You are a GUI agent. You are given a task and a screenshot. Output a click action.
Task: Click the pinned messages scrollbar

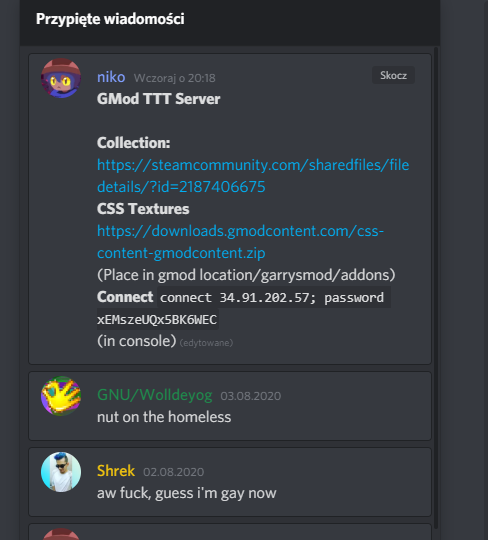[x=436, y=288]
